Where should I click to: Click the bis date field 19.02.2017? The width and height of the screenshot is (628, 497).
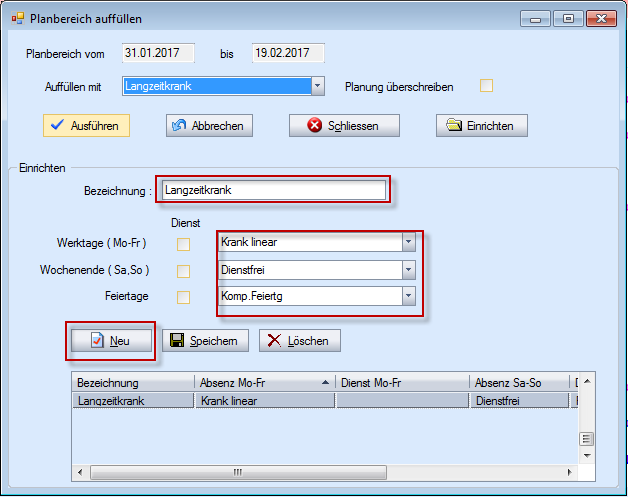tap(288, 53)
